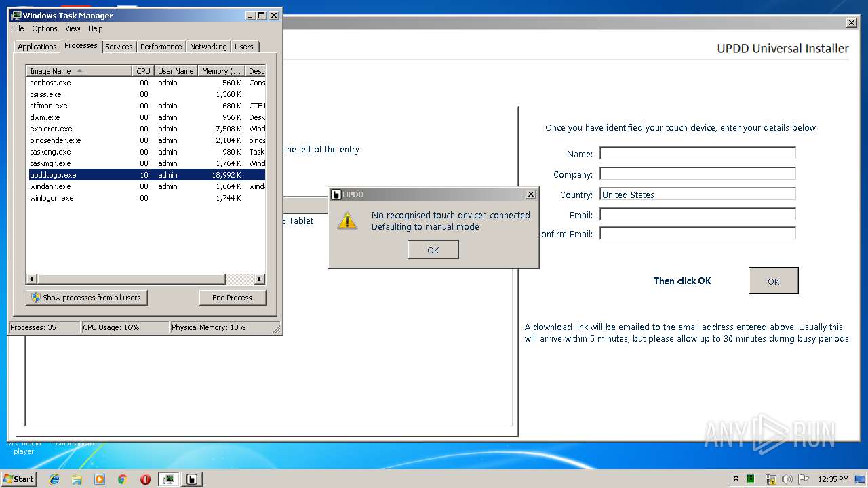Switch to the Users tab
This screenshot has height=488, width=868.
(244, 47)
